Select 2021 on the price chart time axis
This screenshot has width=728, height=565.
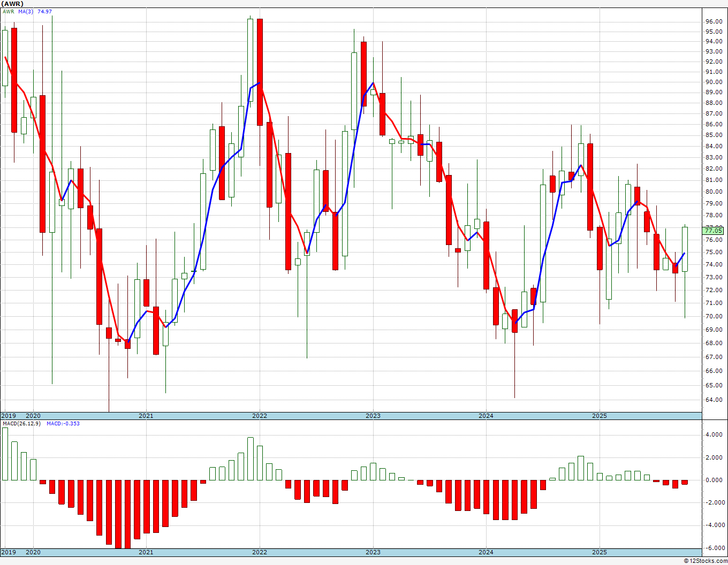coord(146,416)
